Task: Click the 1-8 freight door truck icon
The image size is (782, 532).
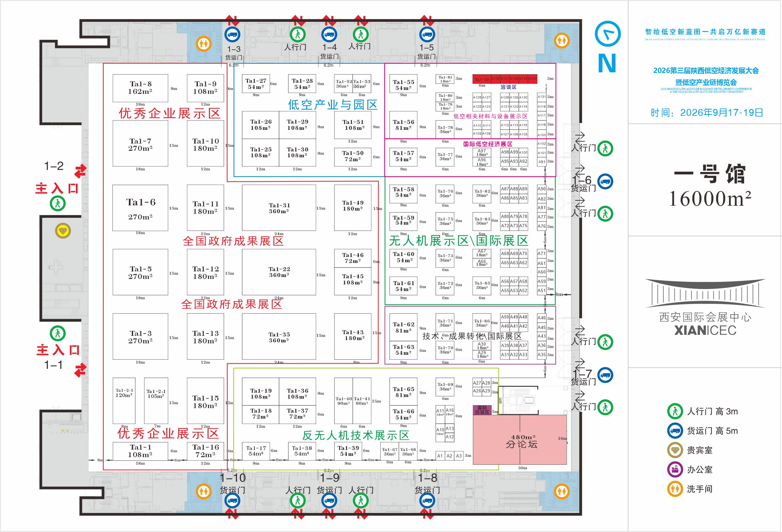Action: (427, 501)
